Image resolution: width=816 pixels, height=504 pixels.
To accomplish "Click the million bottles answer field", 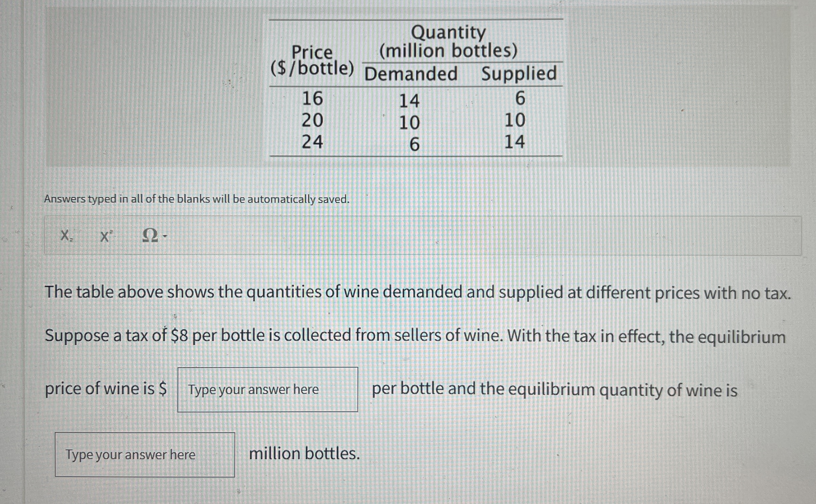I will pos(145,454).
